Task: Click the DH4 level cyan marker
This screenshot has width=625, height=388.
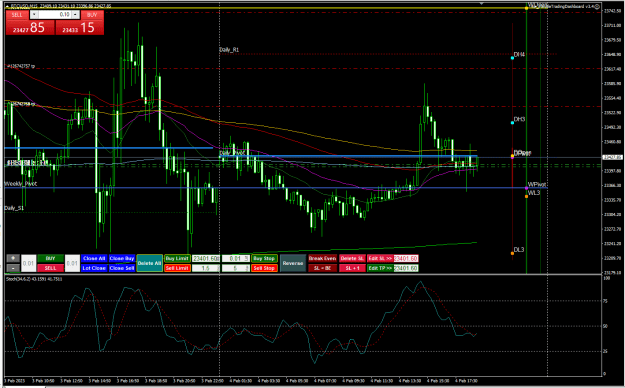Action: tap(512, 58)
